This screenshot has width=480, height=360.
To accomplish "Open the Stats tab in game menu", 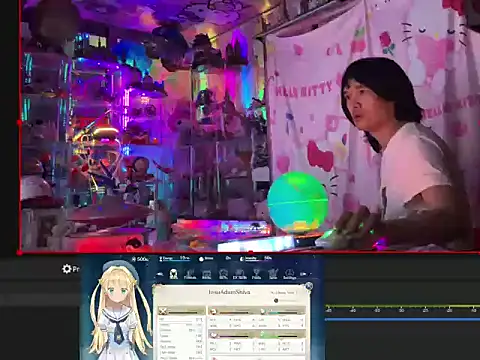I will [173, 274].
